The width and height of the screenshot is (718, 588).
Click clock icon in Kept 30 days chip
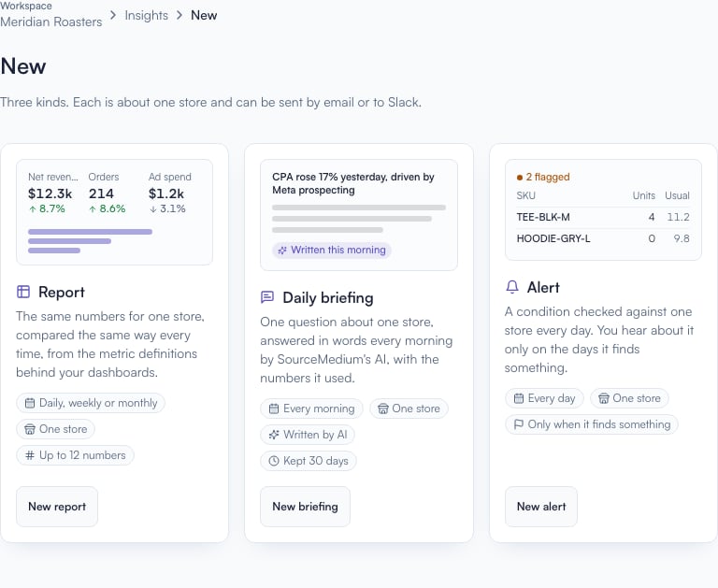pyautogui.click(x=274, y=461)
